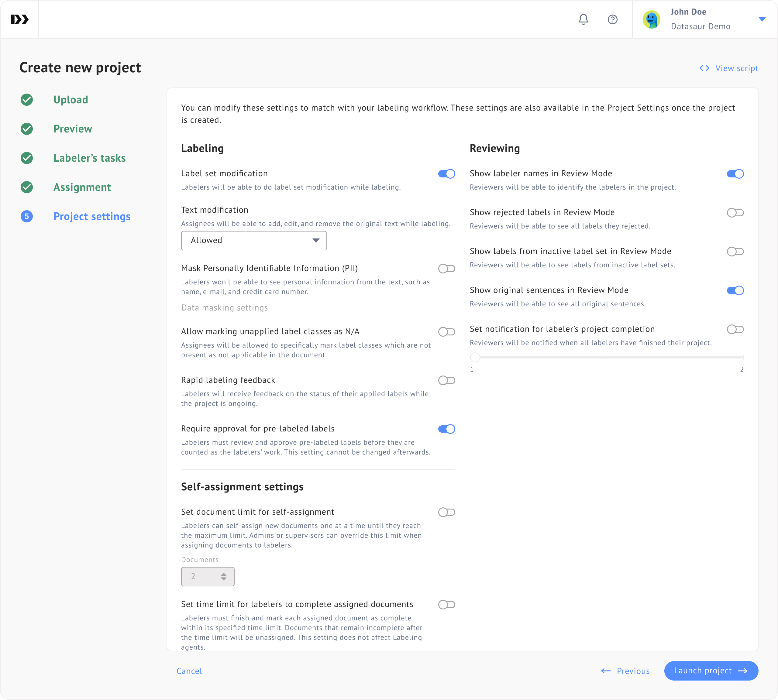Click John Doe's avatar image
The image size is (778, 700).
651,19
